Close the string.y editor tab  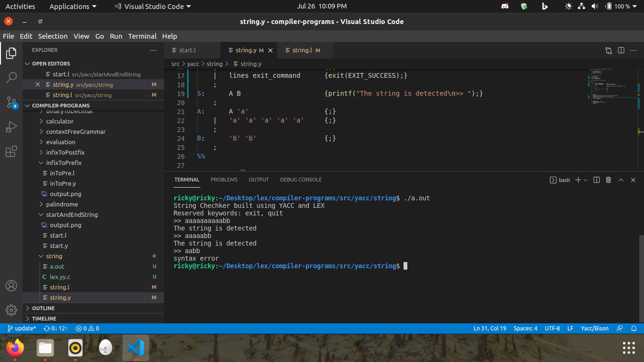[x=270, y=50]
